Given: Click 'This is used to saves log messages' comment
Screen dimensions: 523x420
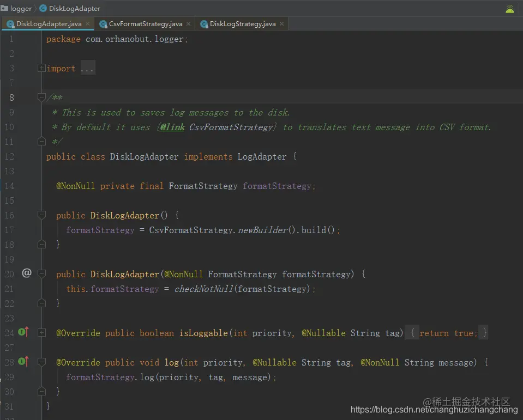Looking at the screenshot, I should pyautogui.click(x=145, y=113).
